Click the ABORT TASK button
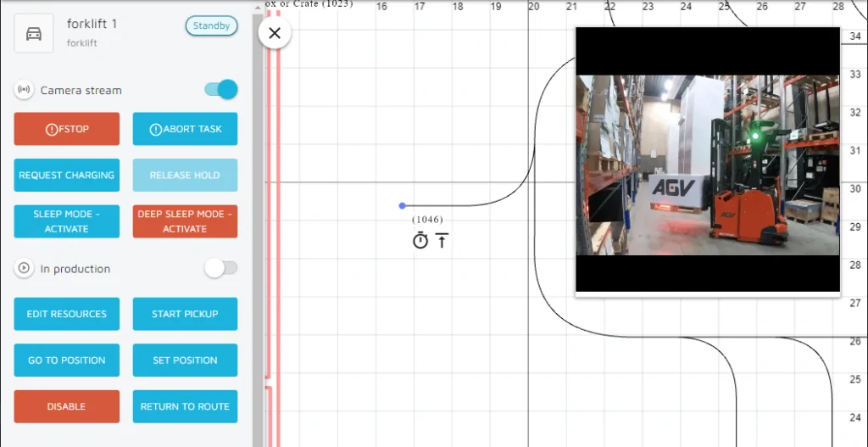Viewport: 868px width, 447px height. click(185, 129)
